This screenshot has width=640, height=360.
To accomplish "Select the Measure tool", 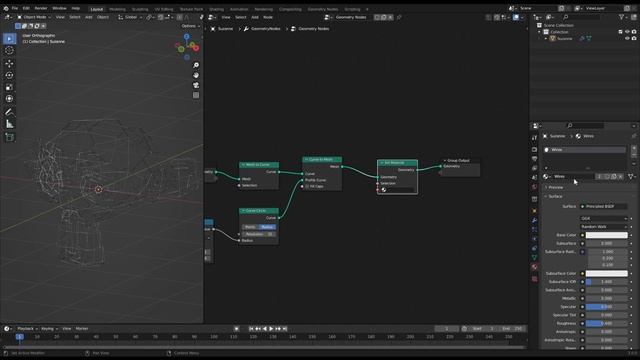I will 9,124.
